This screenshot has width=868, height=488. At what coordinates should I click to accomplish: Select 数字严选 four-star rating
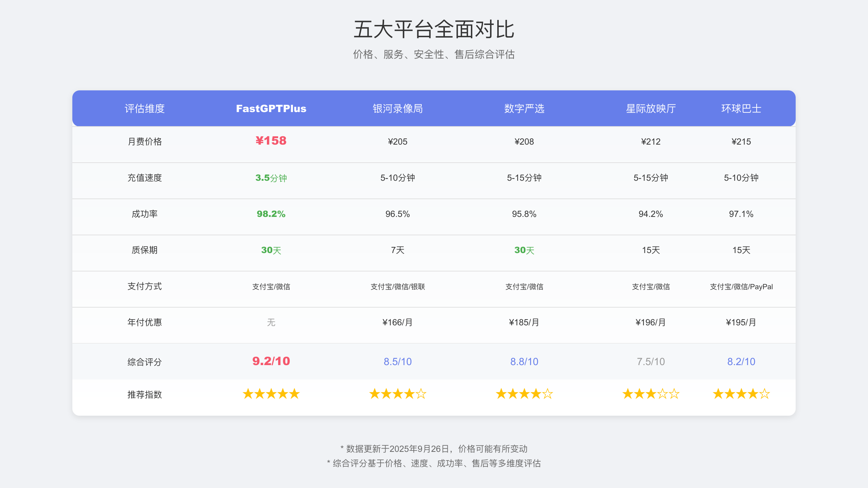click(x=524, y=394)
